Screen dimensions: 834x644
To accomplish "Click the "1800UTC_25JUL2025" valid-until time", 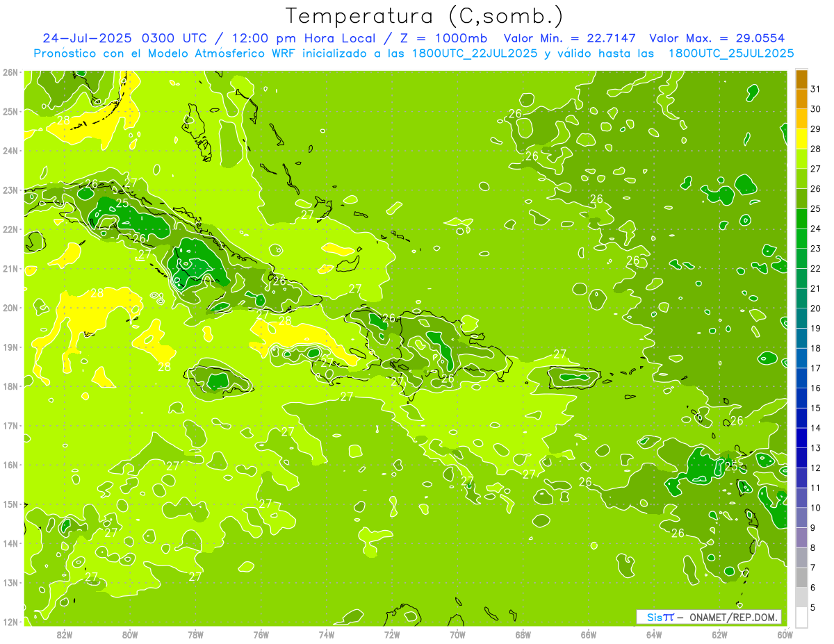I will click(x=731, y=53).
